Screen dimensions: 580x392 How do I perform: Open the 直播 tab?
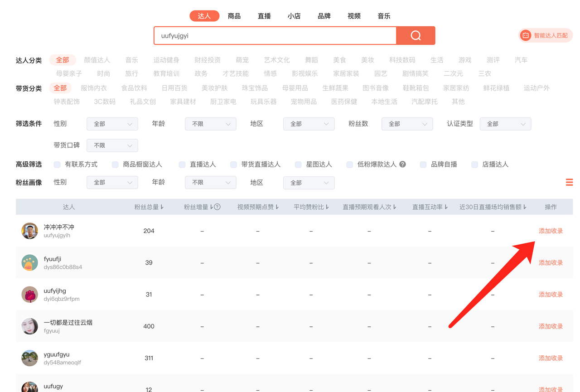264,16
